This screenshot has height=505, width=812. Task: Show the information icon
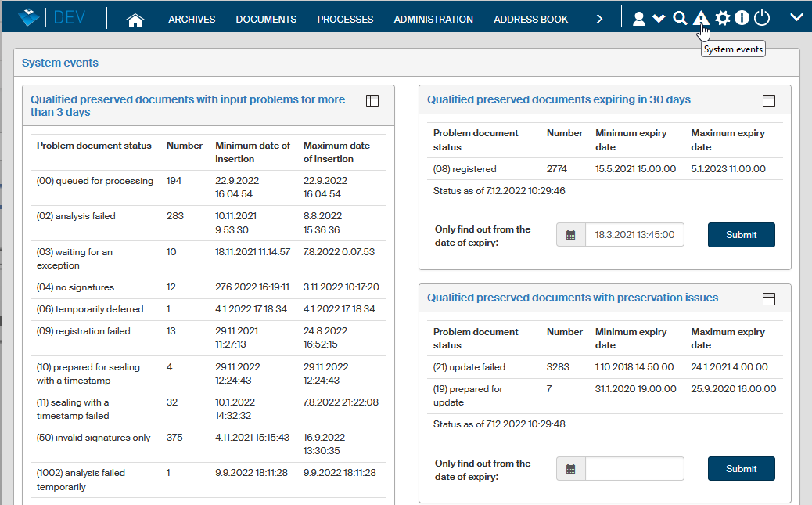(x=742, y=19)
